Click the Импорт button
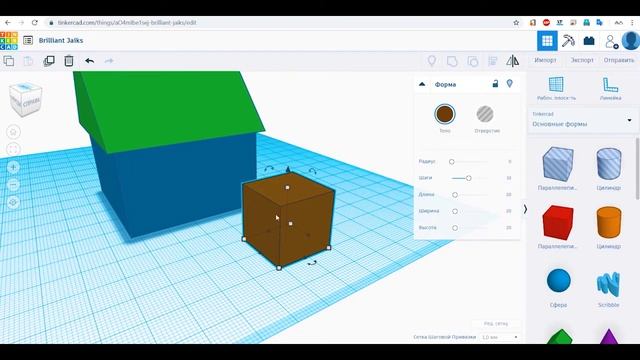Screen dimensions: 640x360 pyautogui.click(x=545, y=60)
